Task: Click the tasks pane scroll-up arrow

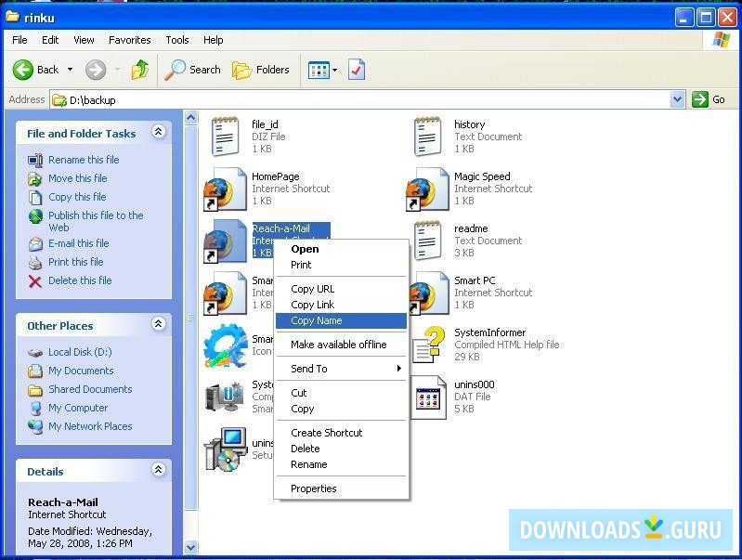Action: (190, 117)
